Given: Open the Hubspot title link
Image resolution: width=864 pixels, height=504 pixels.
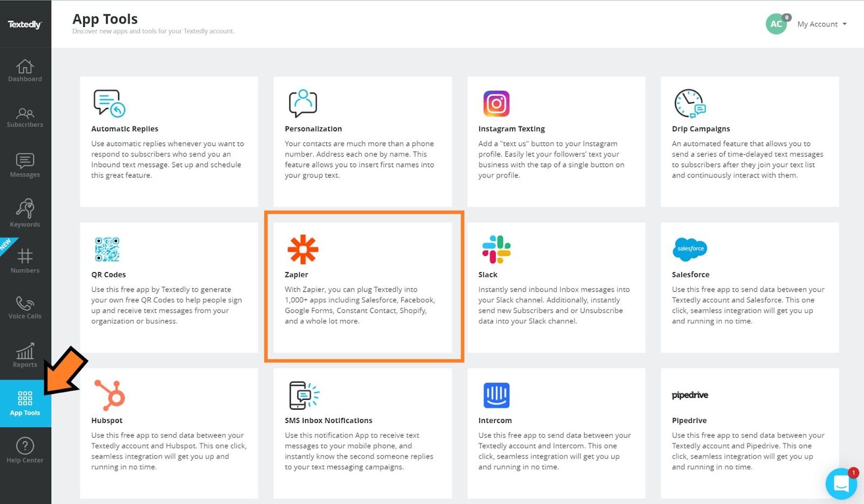Looking at the screenshot, I should point(107,420).
